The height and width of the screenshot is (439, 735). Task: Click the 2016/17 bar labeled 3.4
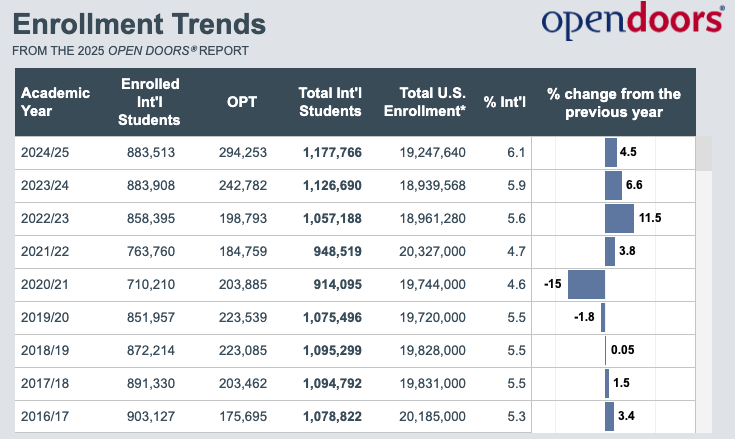pos(609,415)
